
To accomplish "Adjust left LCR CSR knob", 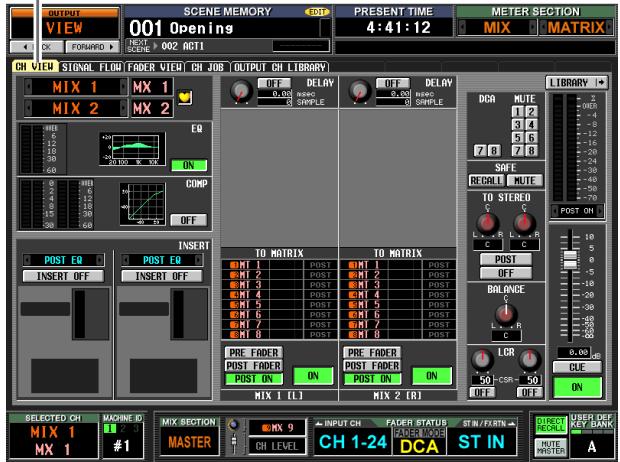I will (482, 359).
